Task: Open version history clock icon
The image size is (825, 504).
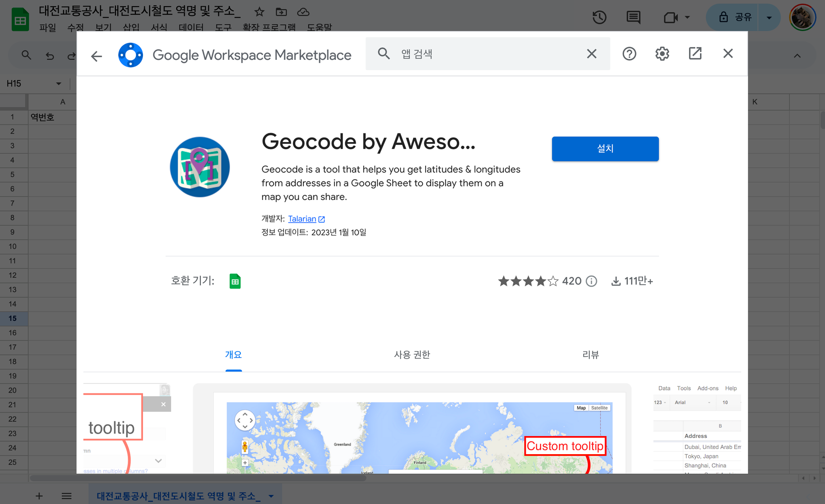Action: 599,18
